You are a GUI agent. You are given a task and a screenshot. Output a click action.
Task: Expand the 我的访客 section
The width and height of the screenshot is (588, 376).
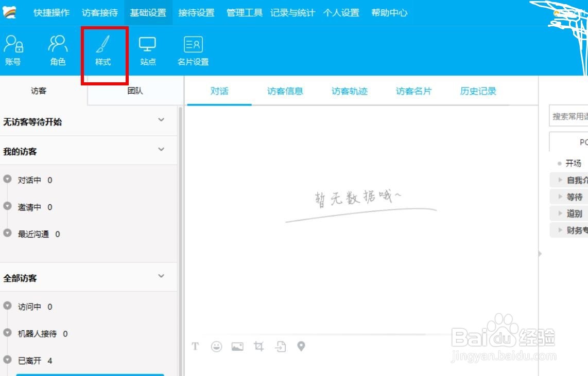(x=160, y=149)
